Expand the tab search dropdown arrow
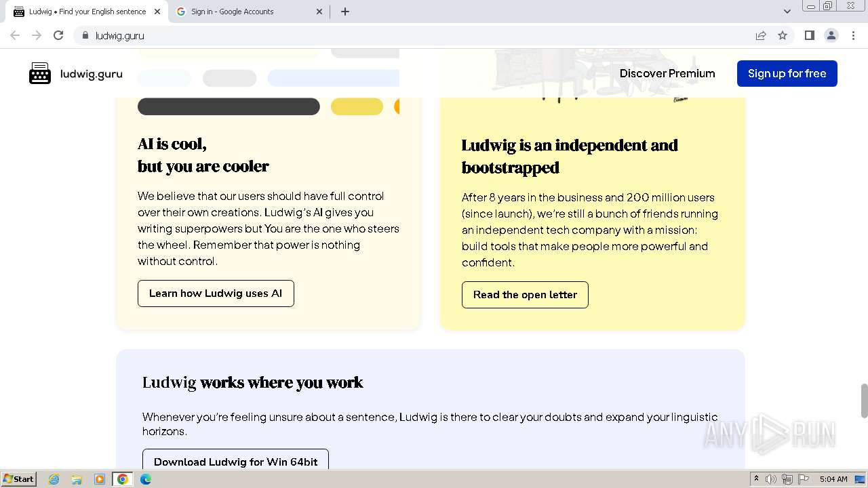868x488 pixels. [x=787, y=12]
